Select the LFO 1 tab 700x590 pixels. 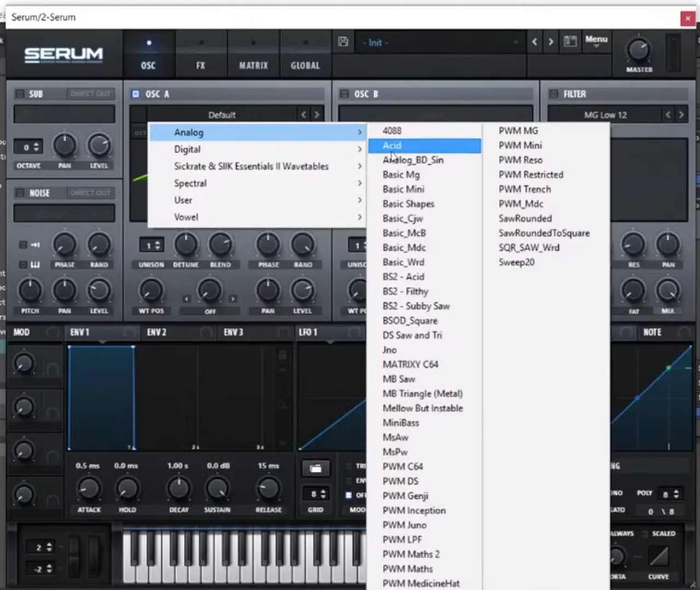click(308, 332)
